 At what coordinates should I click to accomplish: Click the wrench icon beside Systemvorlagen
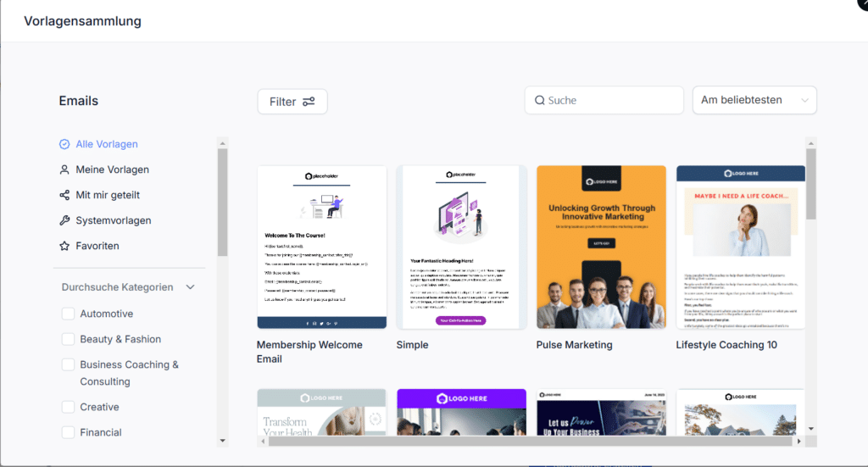point(64,220)
